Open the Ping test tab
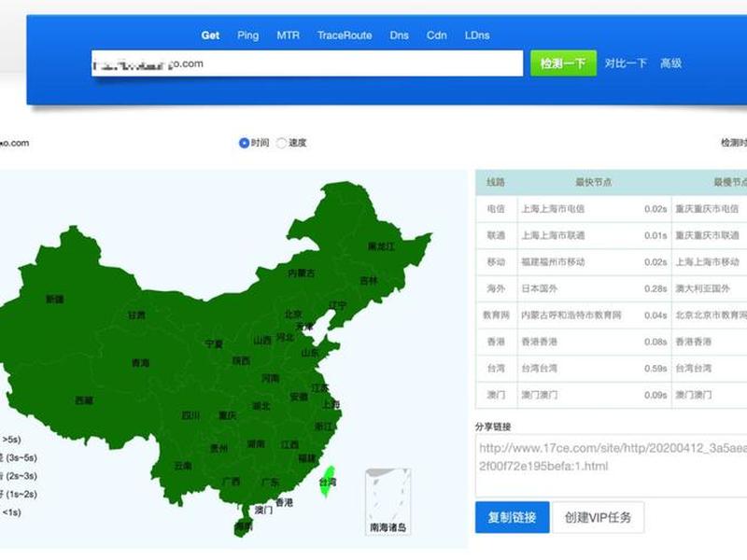 click(x=247, y=35)
